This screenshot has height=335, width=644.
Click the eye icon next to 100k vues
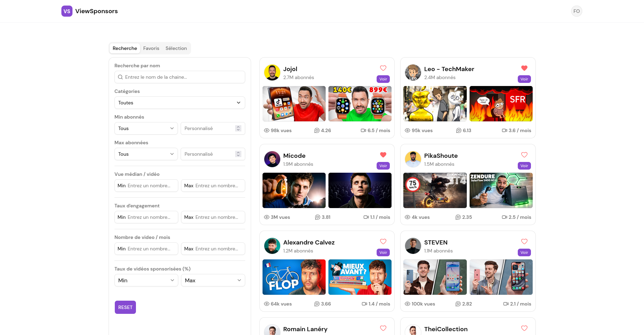pyautogui.click(x=407, y=304)
